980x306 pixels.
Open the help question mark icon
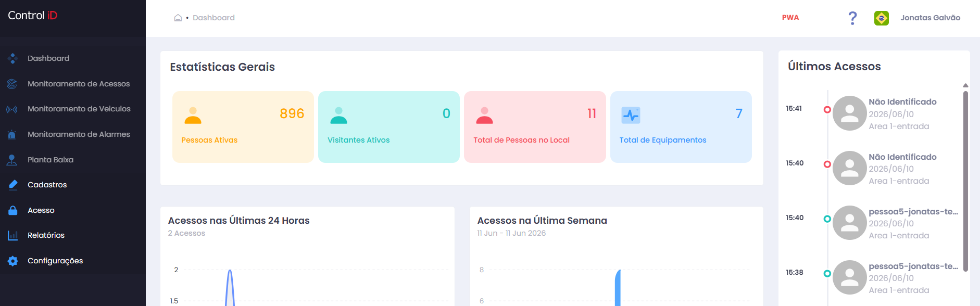coord(852,18)
